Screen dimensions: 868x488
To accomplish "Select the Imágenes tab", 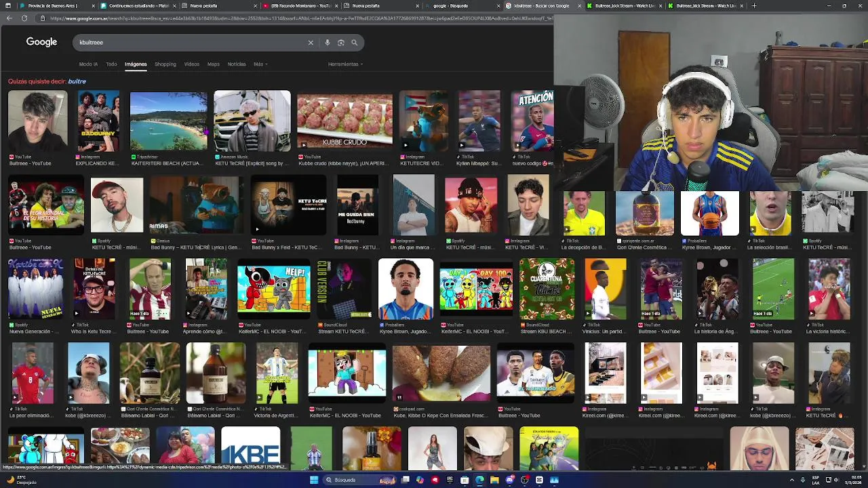I will point(136,64).
